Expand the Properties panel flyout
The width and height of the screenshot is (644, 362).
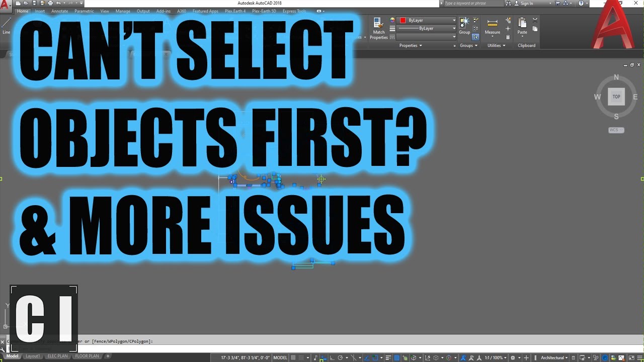(x=411, y=45)
